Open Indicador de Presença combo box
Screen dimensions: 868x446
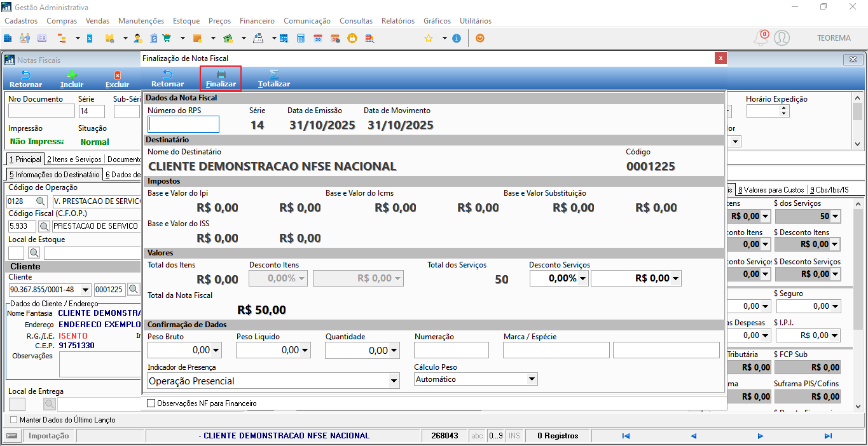(x=273, y=381)
